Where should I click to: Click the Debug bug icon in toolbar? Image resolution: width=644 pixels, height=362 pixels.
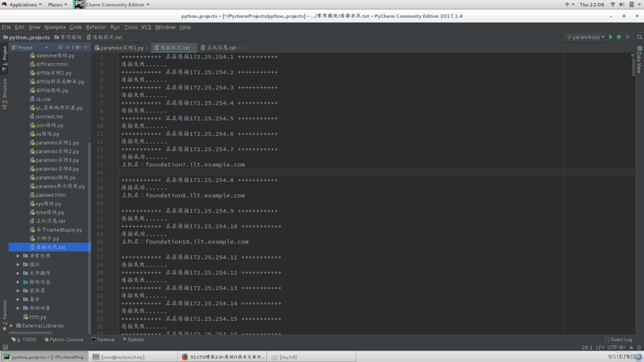(x=619, y=37)
